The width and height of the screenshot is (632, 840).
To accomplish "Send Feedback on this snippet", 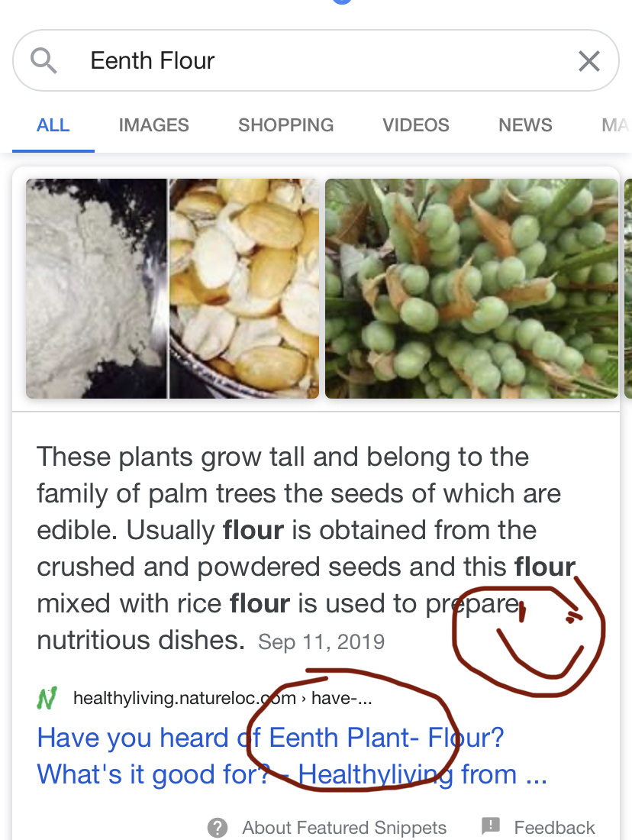I will click(554, 827).
